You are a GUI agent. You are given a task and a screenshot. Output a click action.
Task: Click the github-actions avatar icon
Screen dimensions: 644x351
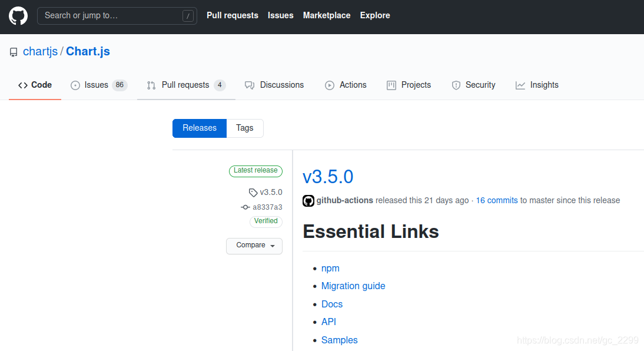pyautogui.click(x=308, y=201)
